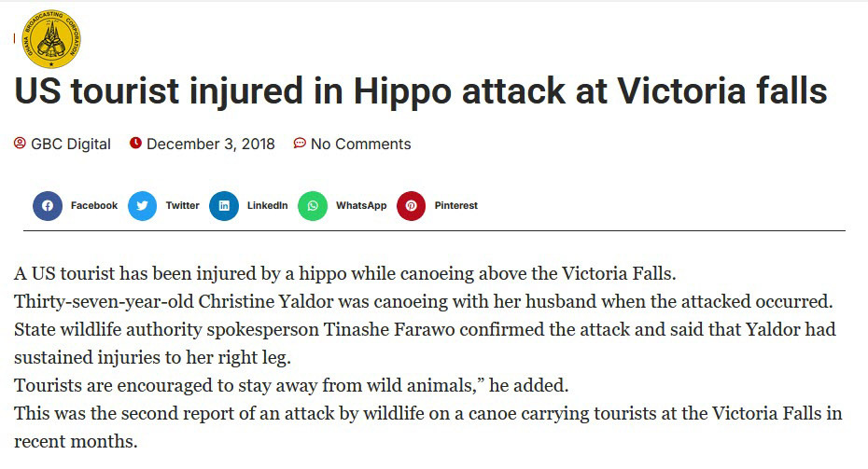The width and height of the screenshot is (868, 469).
Task: Open the No Comments link
Action: [361, 144]
